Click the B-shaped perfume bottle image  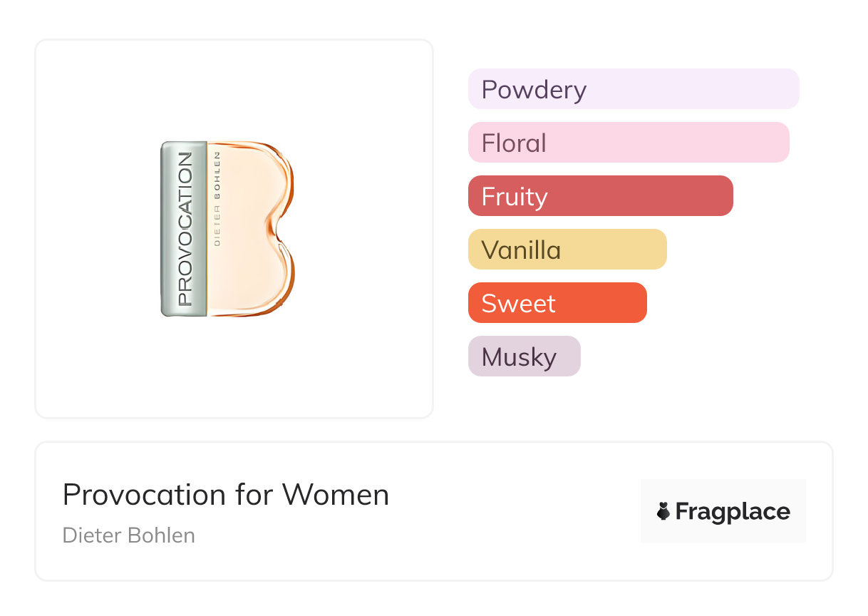coord(228,228)
